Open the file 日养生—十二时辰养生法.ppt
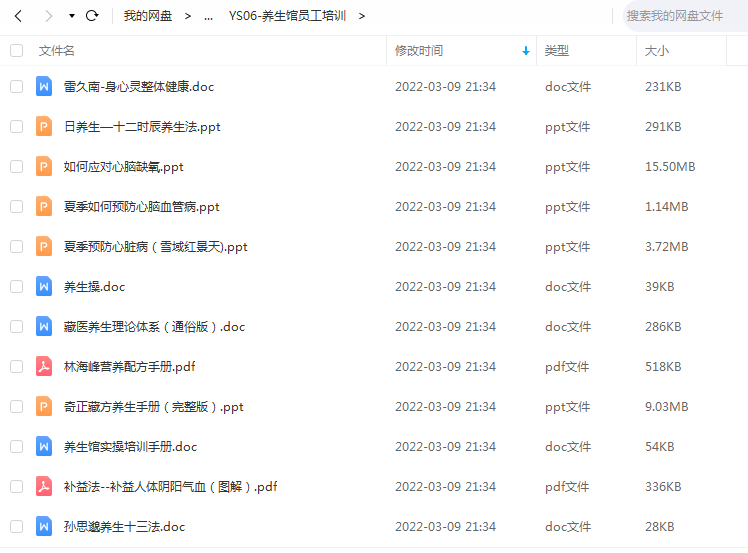This screenshot has width=748, height=553. tap(142, 127)
